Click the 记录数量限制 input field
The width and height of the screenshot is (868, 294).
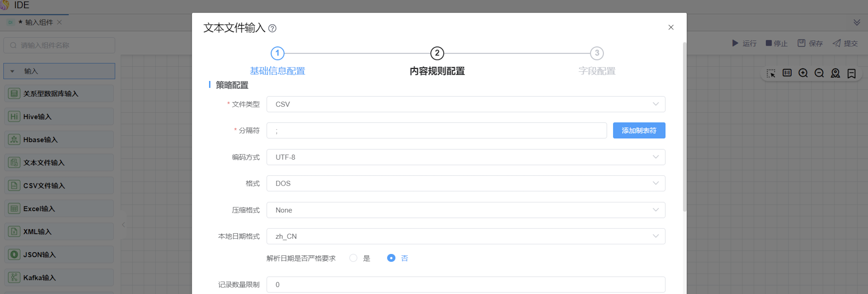(466, 285)
